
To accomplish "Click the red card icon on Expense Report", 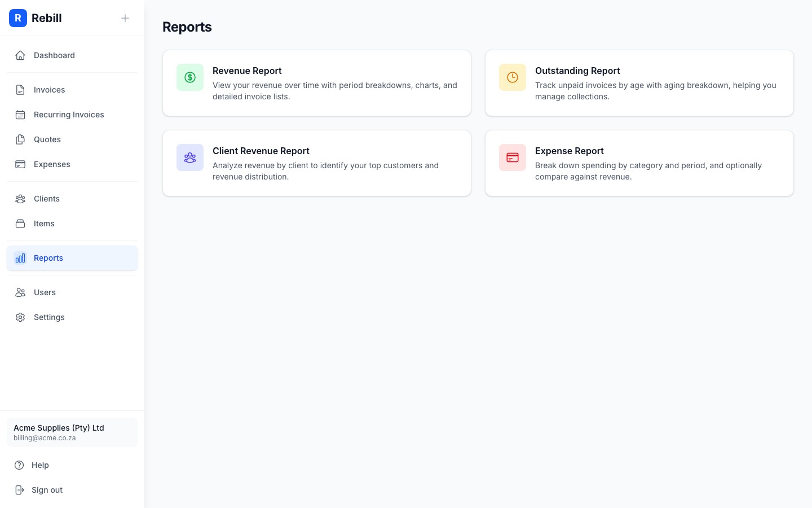I will pos(513,157).
